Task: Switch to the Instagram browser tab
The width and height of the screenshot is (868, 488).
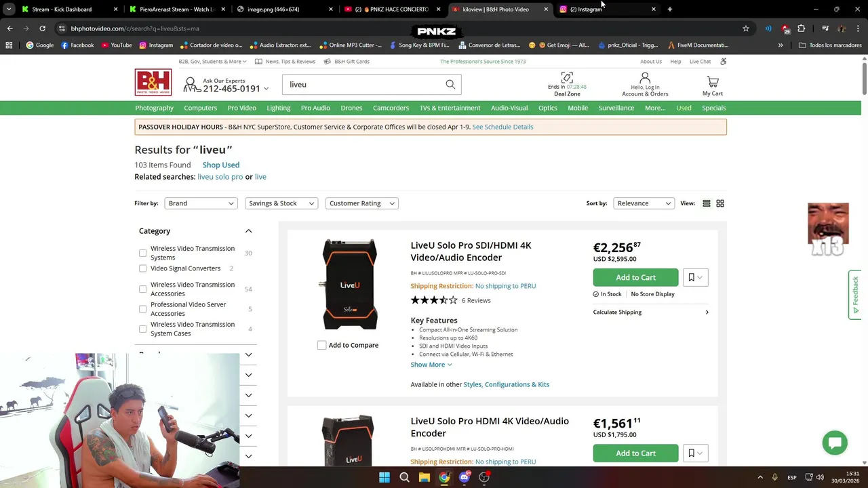Action: [607, 9]
